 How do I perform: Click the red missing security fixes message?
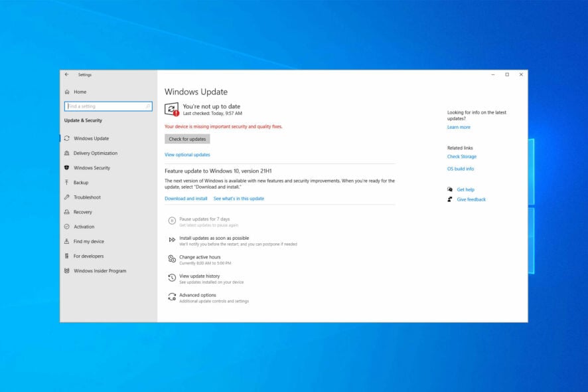(x=224, y=126)
